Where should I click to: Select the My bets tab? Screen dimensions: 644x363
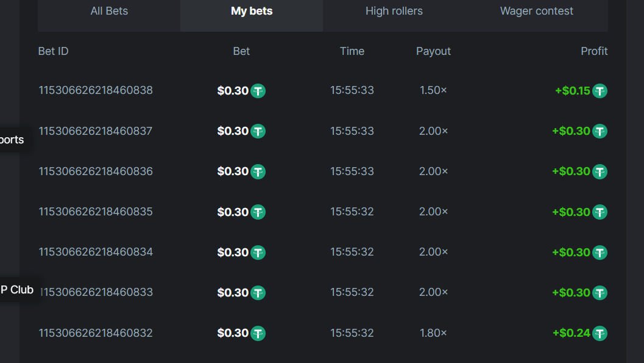pos(252,11)
